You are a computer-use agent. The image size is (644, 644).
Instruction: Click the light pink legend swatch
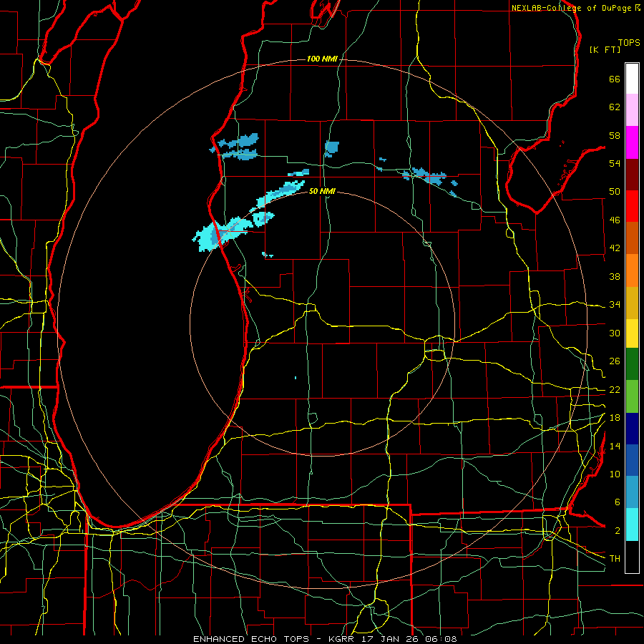click(x=632, y=110)
